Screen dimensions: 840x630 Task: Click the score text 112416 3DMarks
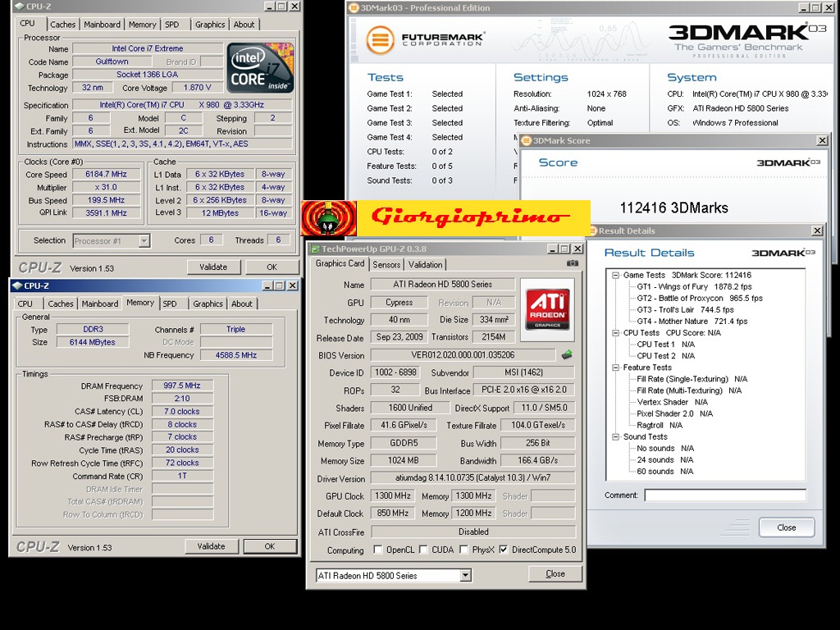coord(674,208)
